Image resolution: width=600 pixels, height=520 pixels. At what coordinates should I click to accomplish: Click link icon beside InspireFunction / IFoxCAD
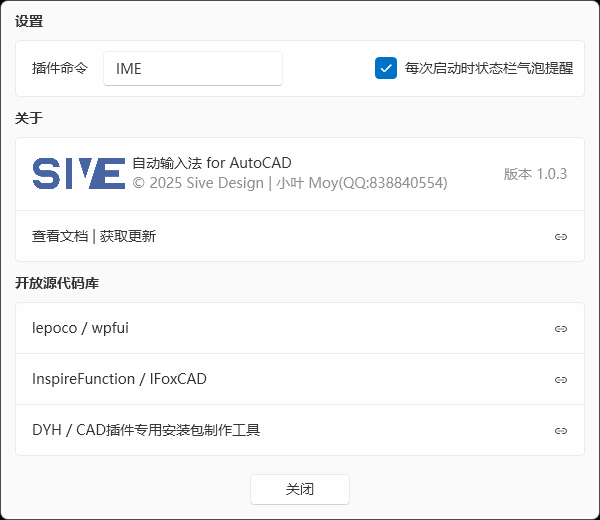tap(561, 380)
